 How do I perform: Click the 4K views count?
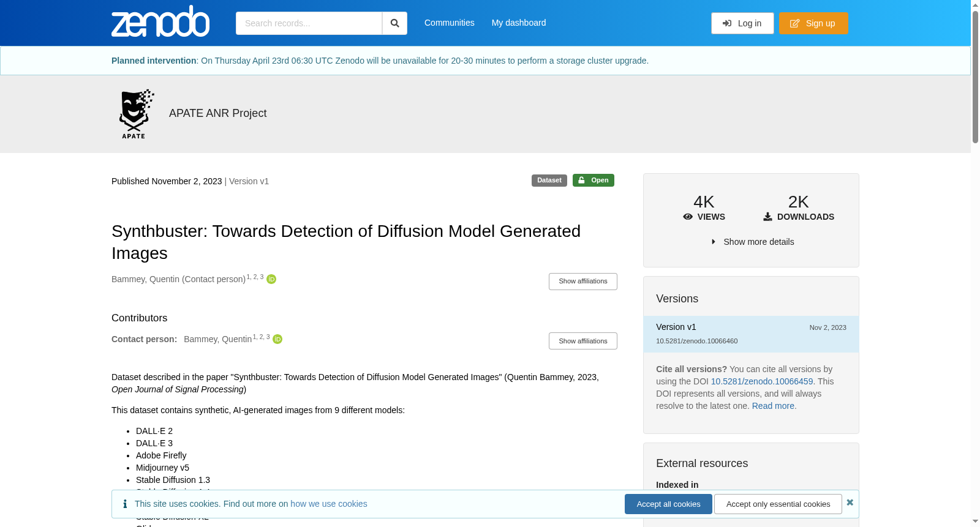coord(704,202)
